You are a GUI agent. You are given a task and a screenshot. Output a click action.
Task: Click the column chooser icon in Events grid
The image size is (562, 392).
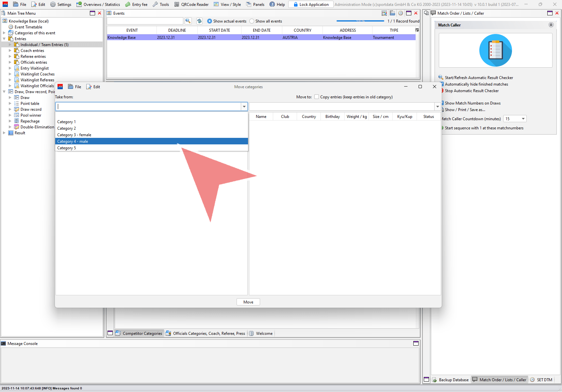[x=417, y=30]
